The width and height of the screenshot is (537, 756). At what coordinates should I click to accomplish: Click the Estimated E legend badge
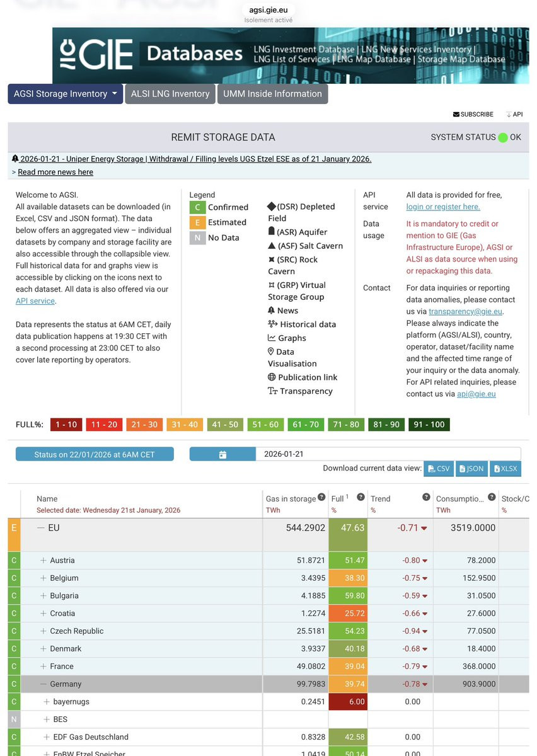197,222
